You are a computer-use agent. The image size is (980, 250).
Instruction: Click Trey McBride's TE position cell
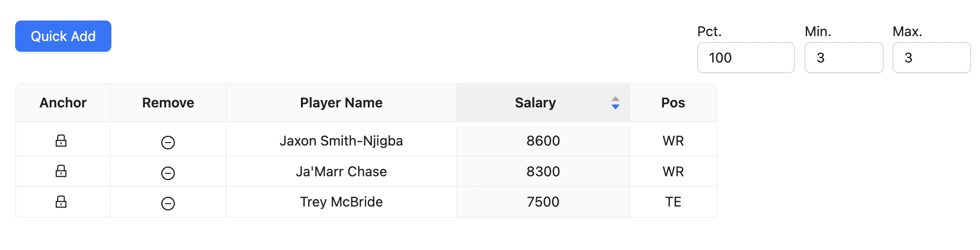[x=673, y=202]
